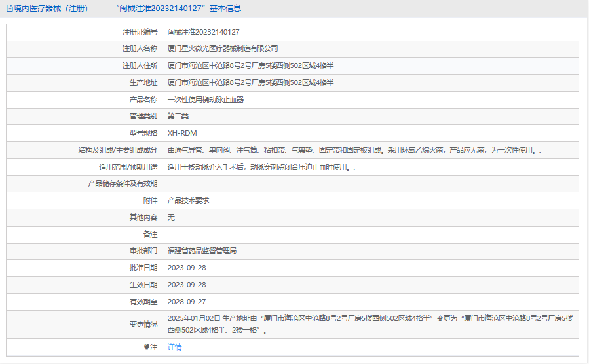Select model specification XH-RDM
The height and width of the screenshot is (364, 589).
[182, 133]
